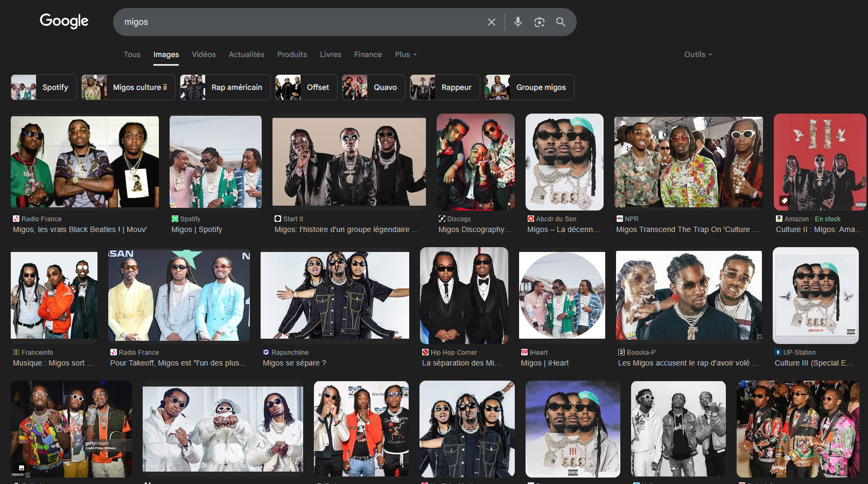Expand the Plus menu

tap(405, 54)
